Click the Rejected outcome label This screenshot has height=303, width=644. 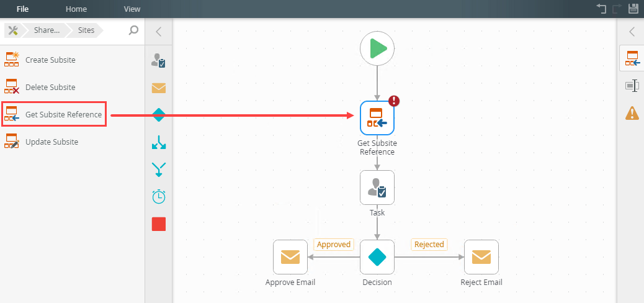(429, 245)
